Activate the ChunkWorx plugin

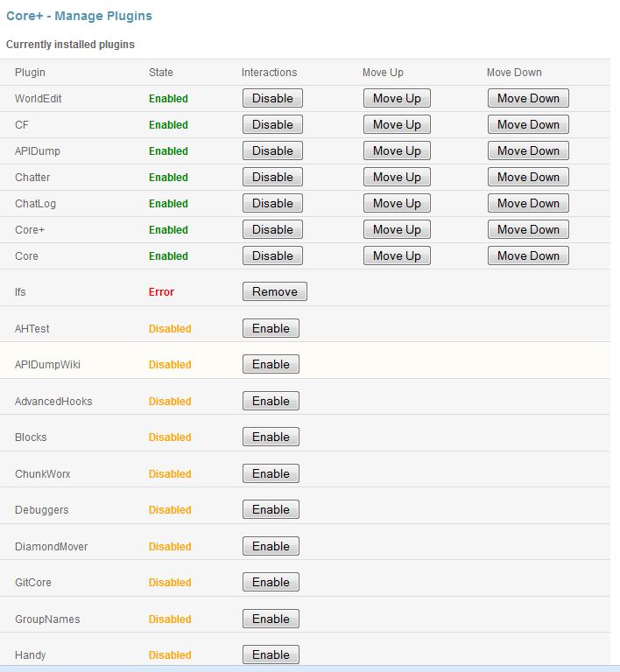coord(271,474)
